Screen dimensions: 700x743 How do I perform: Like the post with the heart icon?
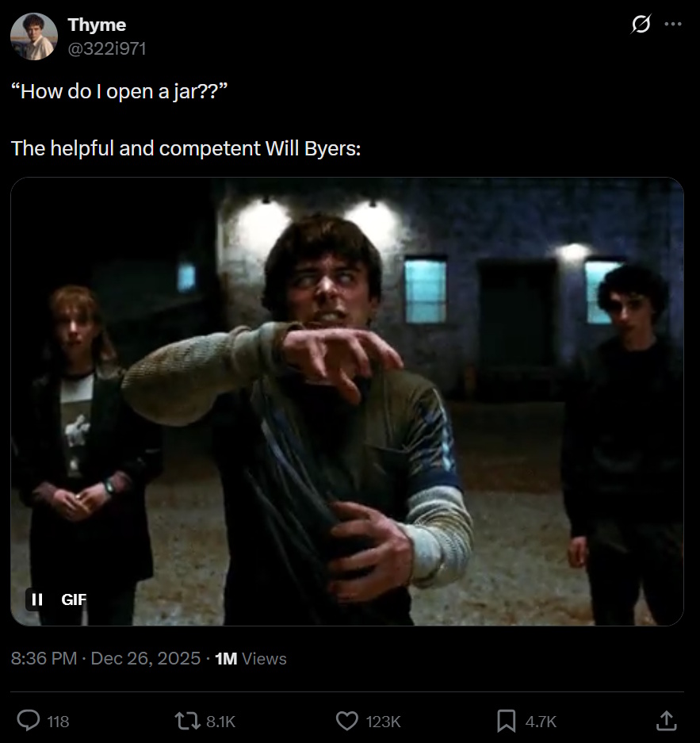tap(347, 721)
